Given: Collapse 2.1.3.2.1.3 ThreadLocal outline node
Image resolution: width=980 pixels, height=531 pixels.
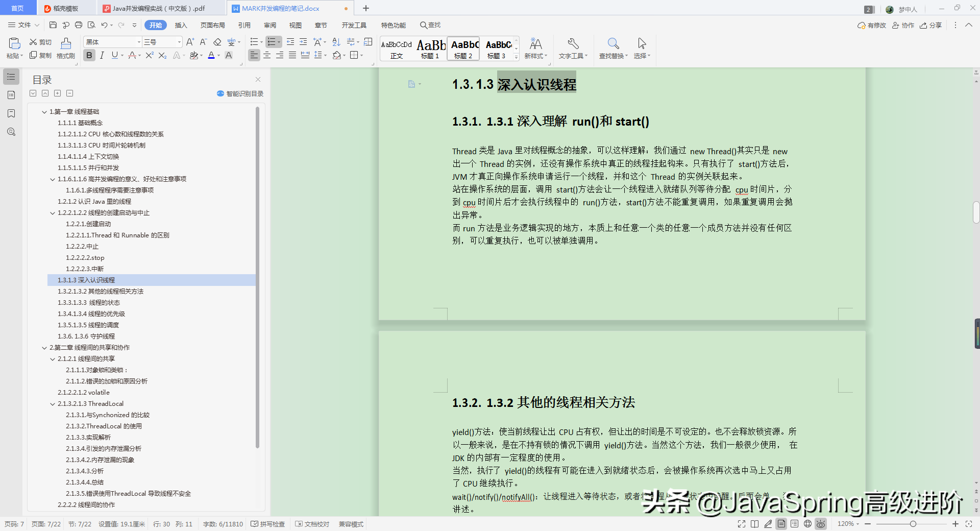Looking at the screenshot, I should tap(53, 404).
